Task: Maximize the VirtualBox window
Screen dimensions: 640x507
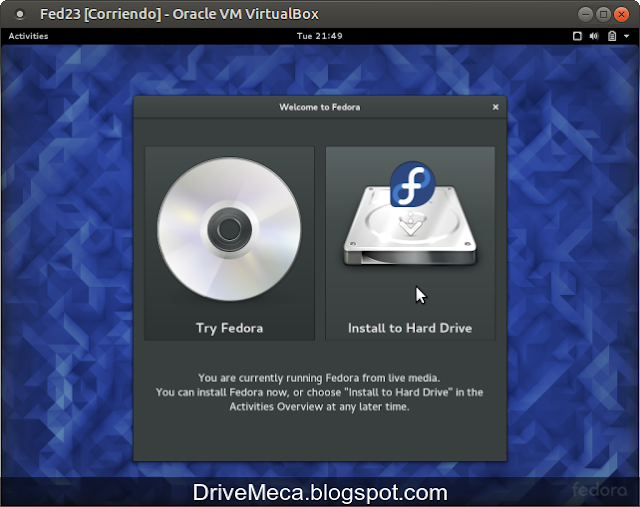Action: tap(603, 15)
